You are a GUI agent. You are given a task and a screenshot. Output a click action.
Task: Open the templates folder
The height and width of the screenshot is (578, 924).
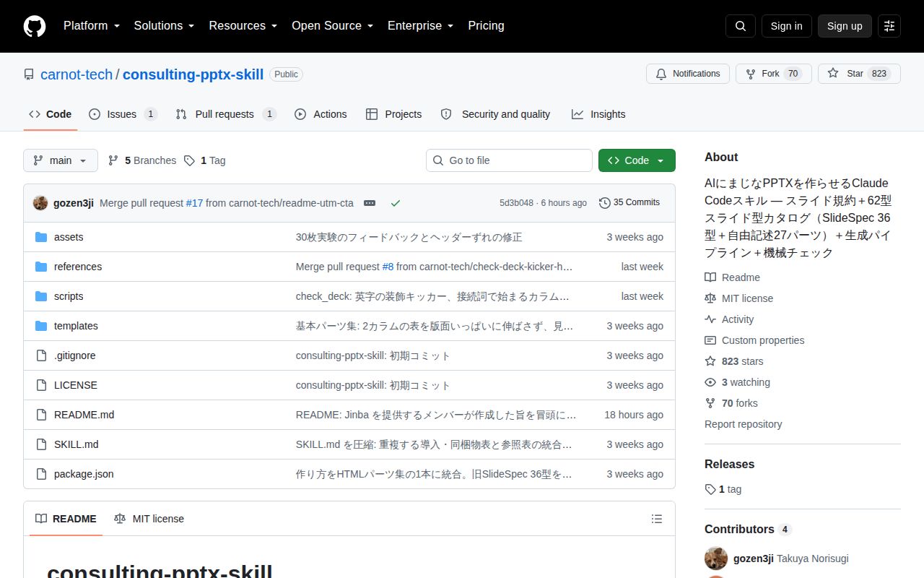click(x=76, y=326)
